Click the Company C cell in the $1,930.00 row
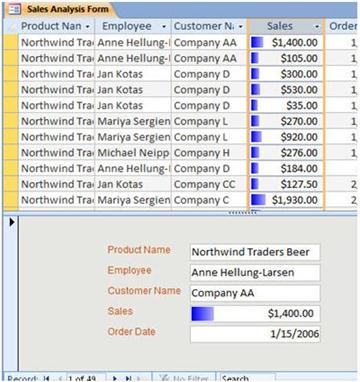This screenshot has width=360, height=382. 210,200
